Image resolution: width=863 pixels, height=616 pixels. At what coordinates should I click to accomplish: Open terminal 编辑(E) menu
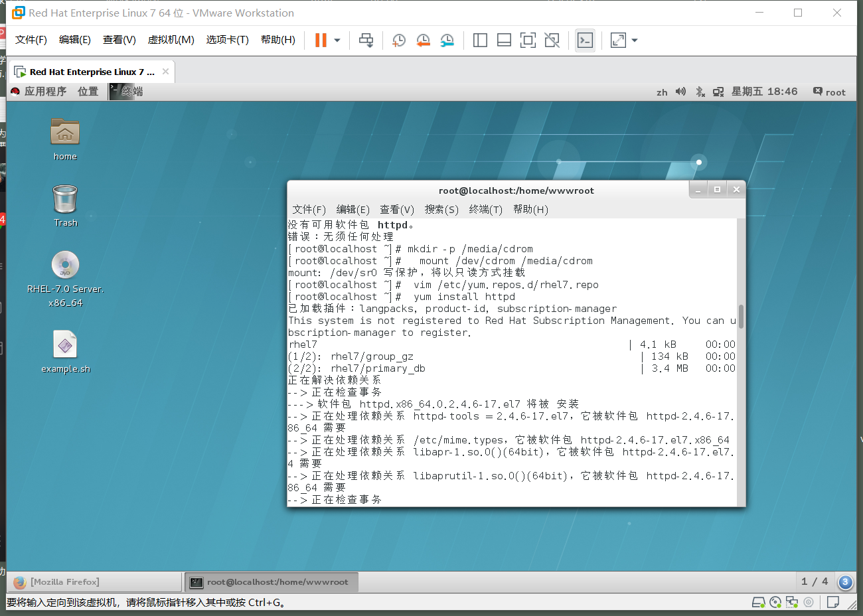click(353, 209)
